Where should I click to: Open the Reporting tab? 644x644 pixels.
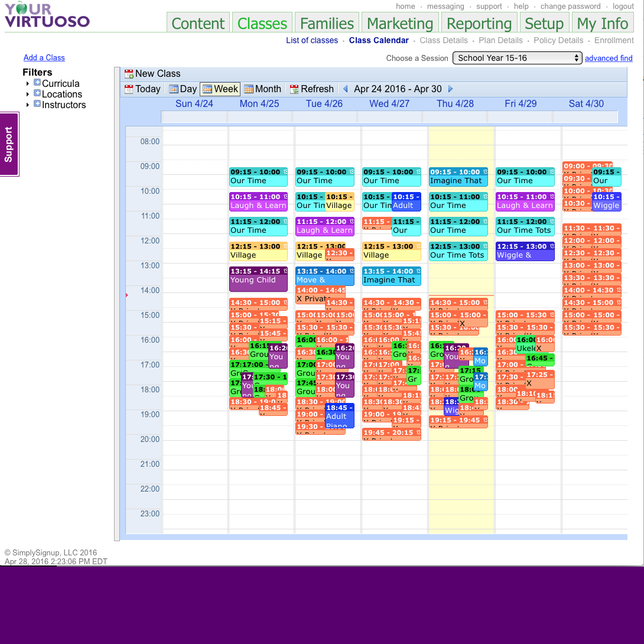[479, 23]
